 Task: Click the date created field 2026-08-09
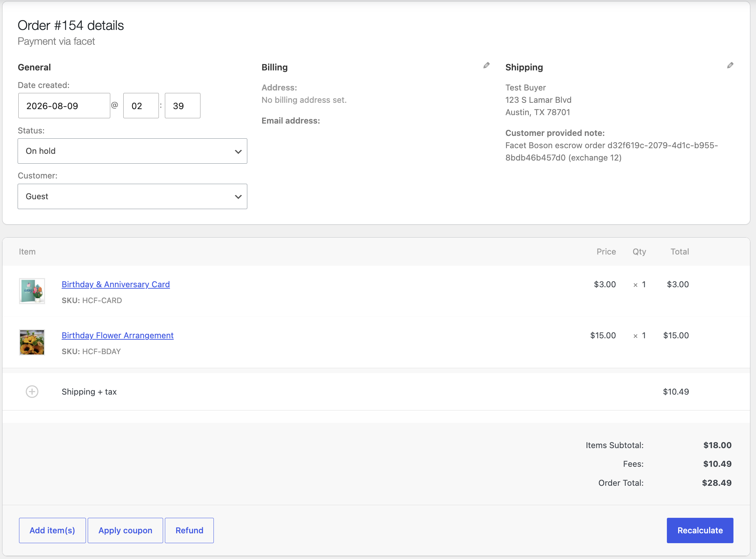click(x=64, y=106)
